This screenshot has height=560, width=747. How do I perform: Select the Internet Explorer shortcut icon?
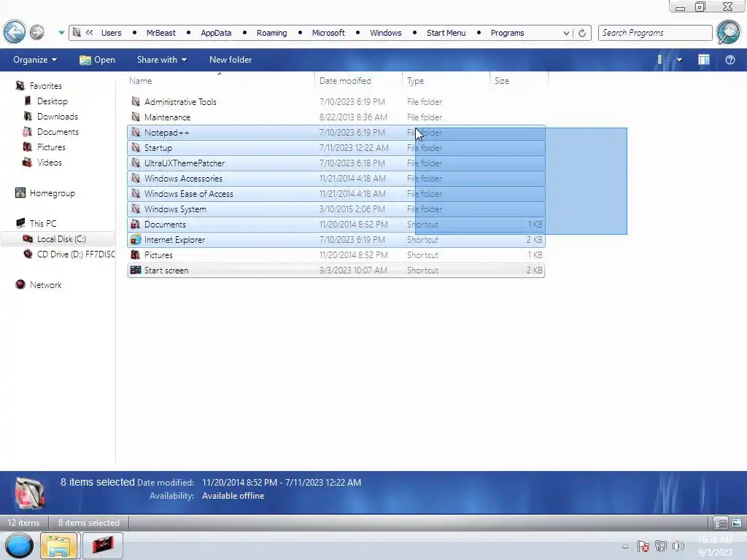(x=136, y=239)
